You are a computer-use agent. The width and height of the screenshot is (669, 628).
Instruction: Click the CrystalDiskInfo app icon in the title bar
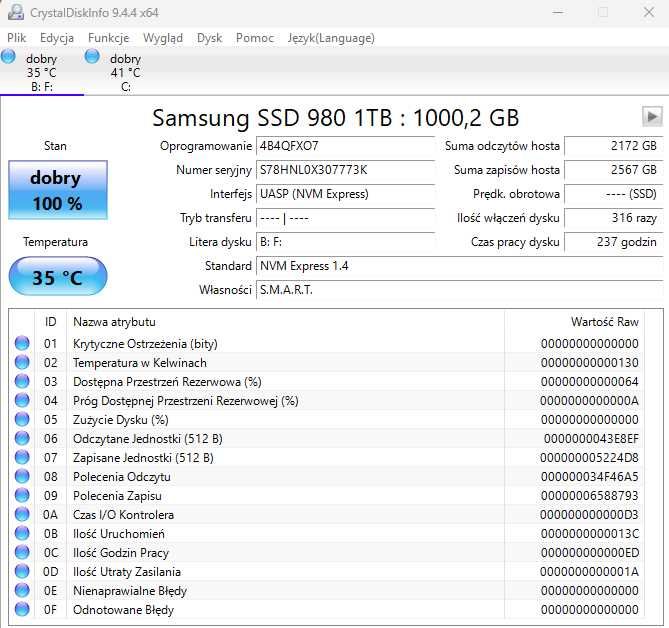[x=16, y=12]
